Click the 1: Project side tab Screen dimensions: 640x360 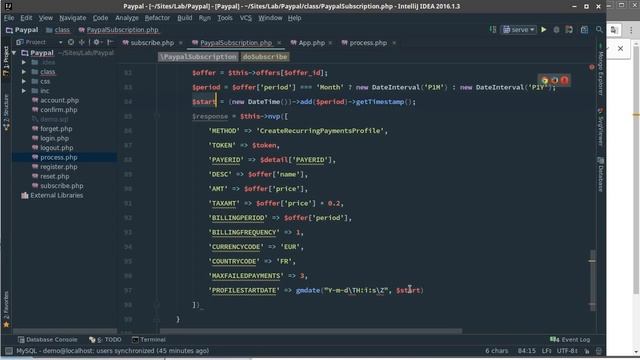click(x=6, y=61)
